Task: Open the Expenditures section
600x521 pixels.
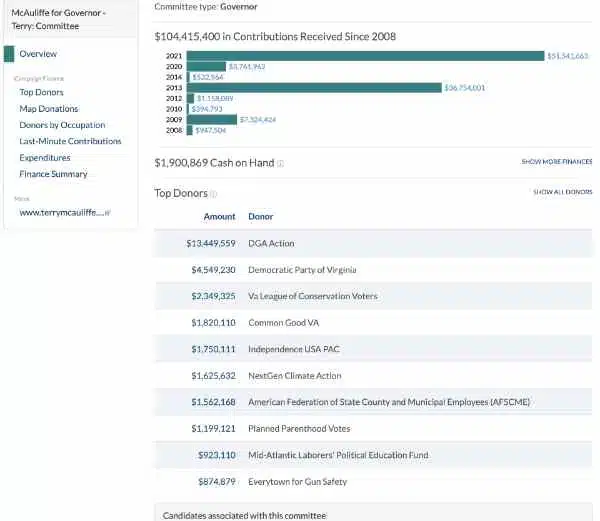Action: (x=45, y=158)
